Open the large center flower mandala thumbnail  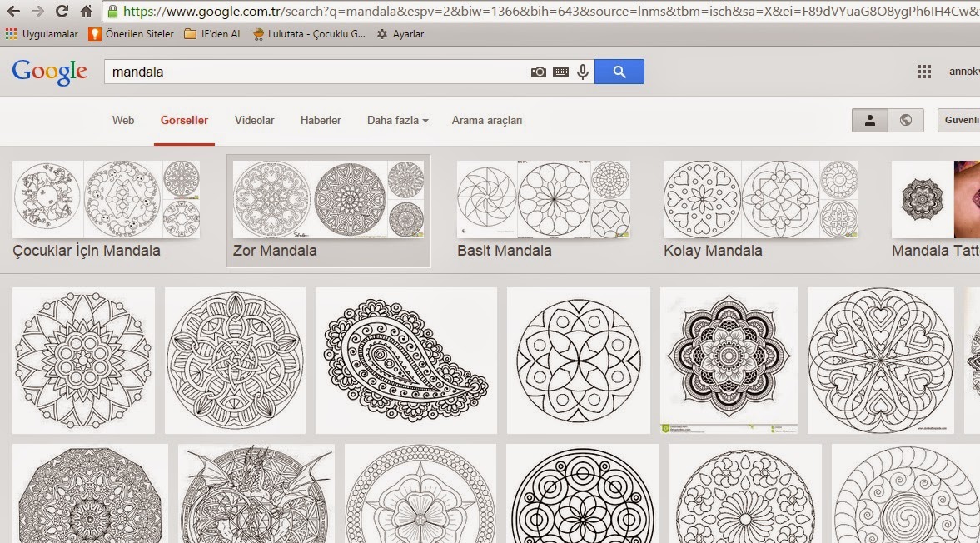tap(420, 494)
